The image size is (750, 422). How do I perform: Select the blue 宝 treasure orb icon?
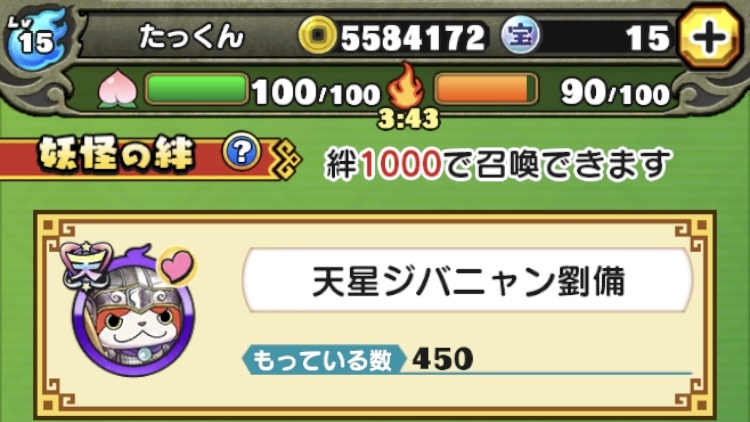tap(520, 35)
